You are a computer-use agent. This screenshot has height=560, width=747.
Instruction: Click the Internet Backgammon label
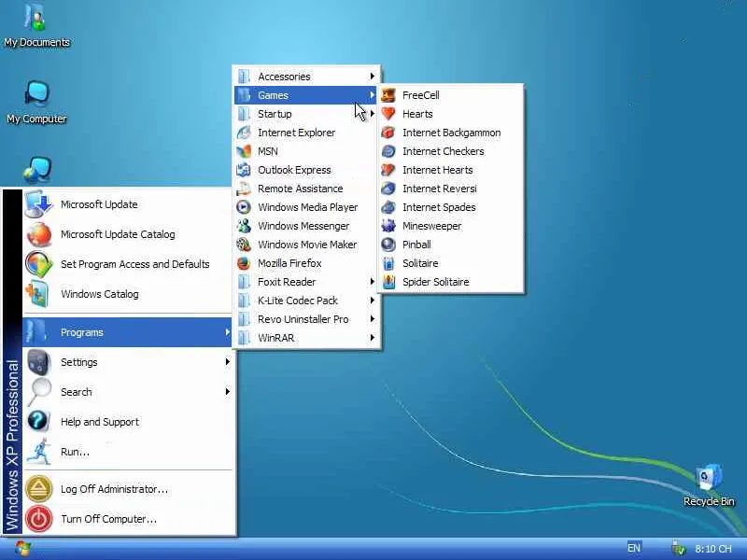pyautogui.click(x=452, y=133)
